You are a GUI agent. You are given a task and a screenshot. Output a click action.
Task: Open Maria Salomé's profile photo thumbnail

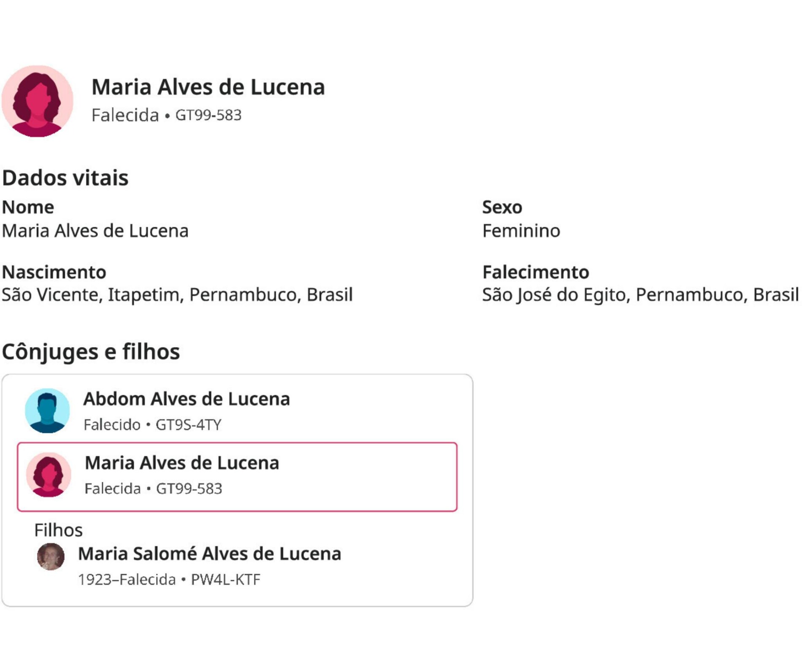[51, 556]
